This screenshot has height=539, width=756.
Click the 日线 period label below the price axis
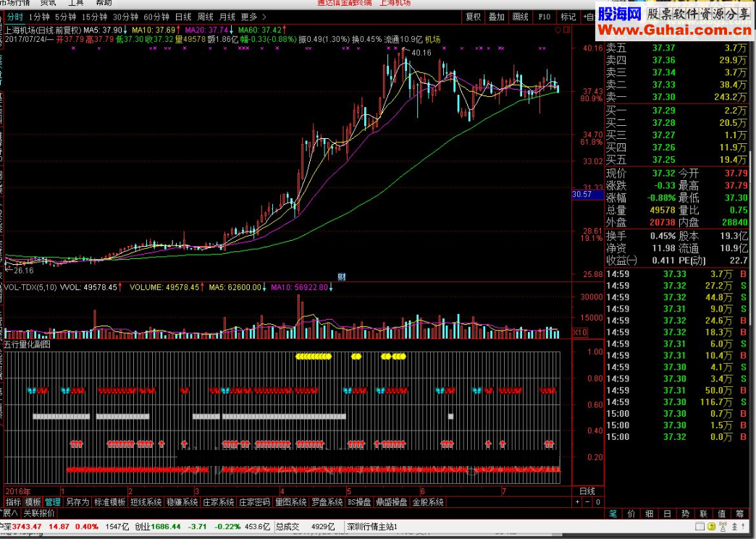coord(587,491)
